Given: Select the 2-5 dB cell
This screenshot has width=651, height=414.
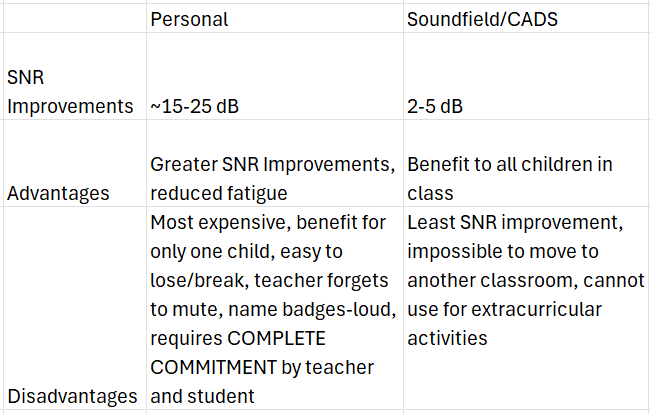Looking at the screenshot, I should [x=527, y=76].
